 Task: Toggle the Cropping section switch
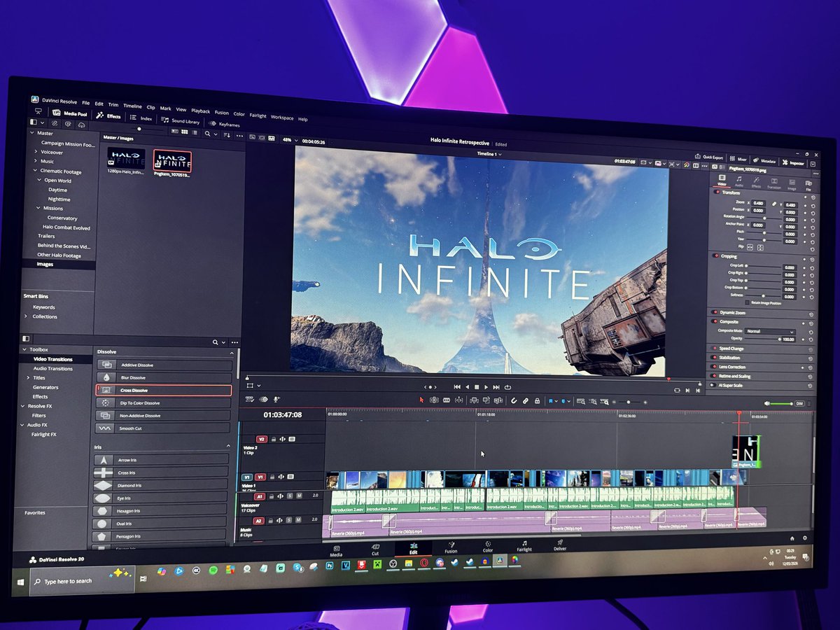click(715, 256)
